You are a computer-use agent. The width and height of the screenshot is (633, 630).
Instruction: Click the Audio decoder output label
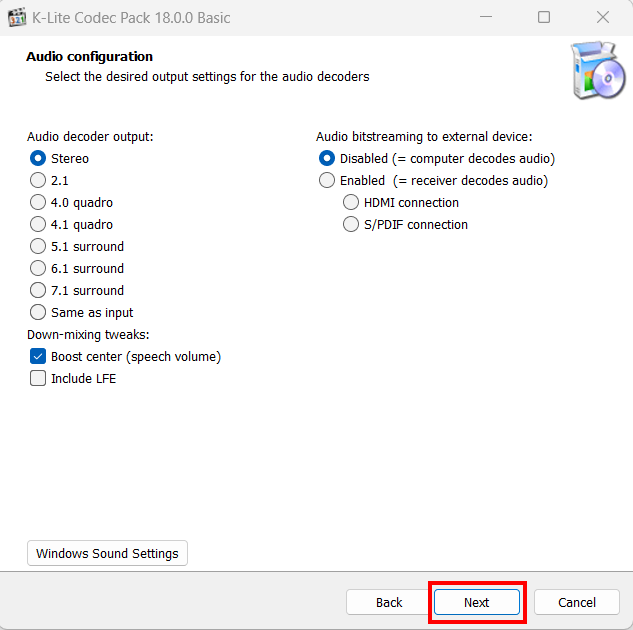point(90,137)
